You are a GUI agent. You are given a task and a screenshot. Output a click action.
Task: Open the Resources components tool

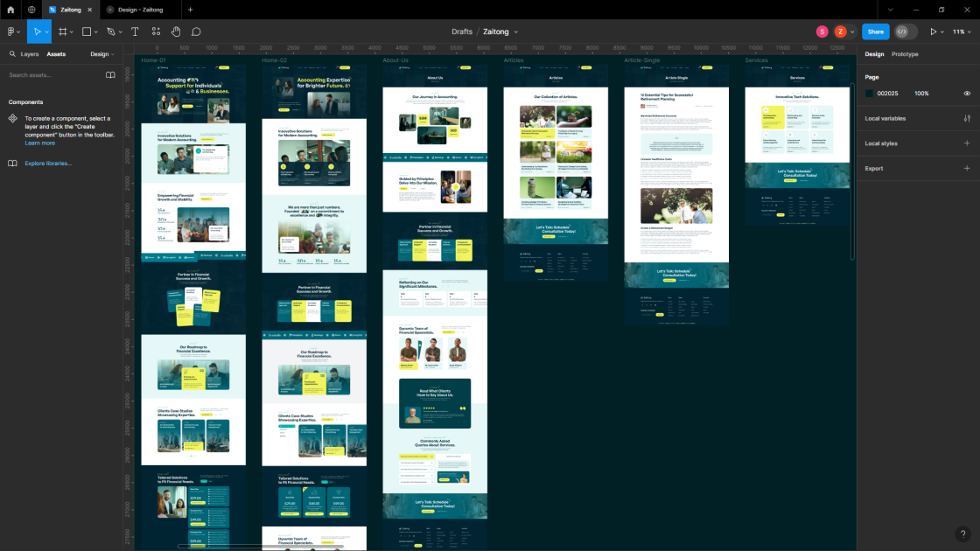(157, 31)
